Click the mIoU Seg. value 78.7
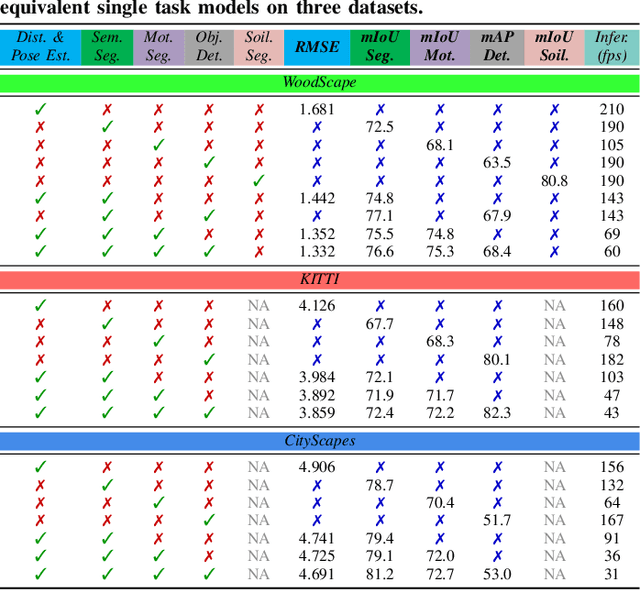The width and height of the screenshot is (640, 590). pyautogui.click(x=380, y=485)
